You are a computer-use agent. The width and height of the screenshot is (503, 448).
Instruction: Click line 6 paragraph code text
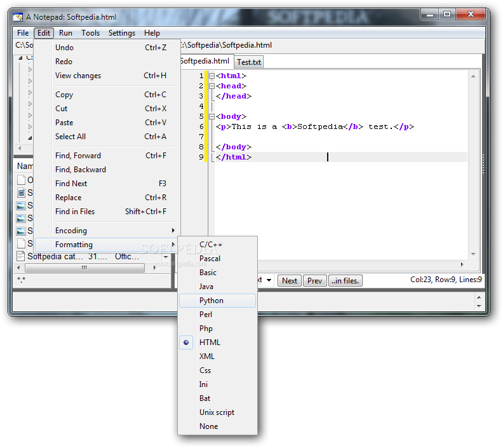315,126
